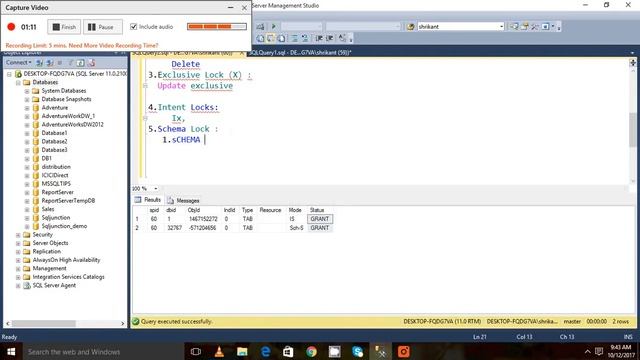Click the Object Explorer horizontal scrollbar
Screen dimensions: 640x360
(x=43, y=323)
